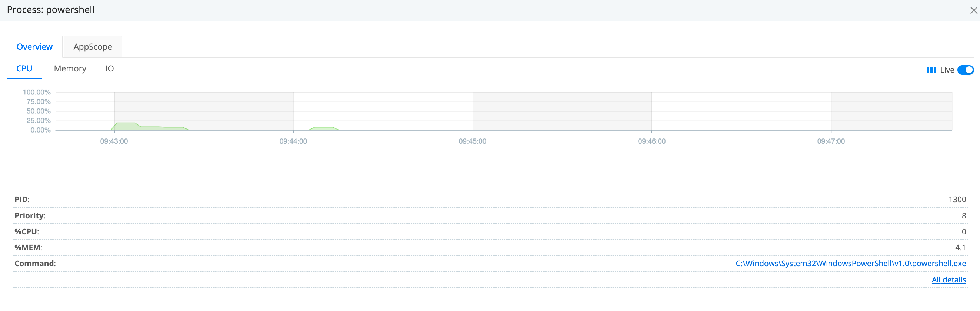Switch to the AppScope tab
The width and height of the screenshot is (980, 311).
coord(93,47)
